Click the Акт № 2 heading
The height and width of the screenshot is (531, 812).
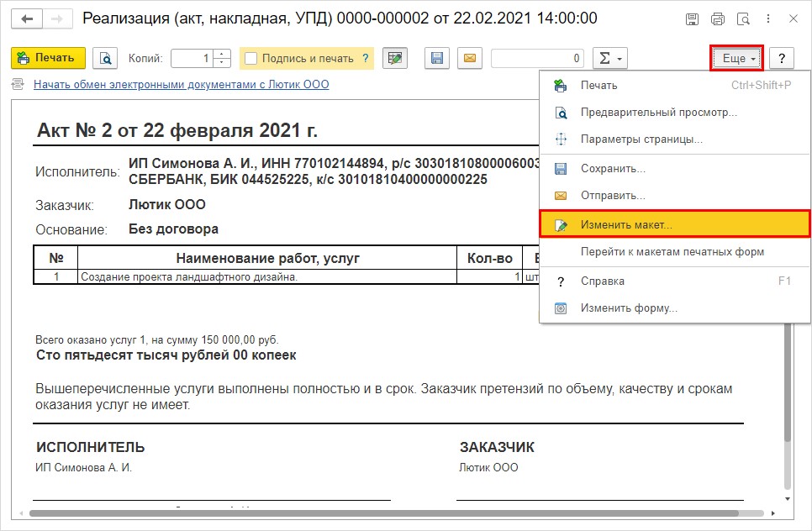(x=177, y=130)
